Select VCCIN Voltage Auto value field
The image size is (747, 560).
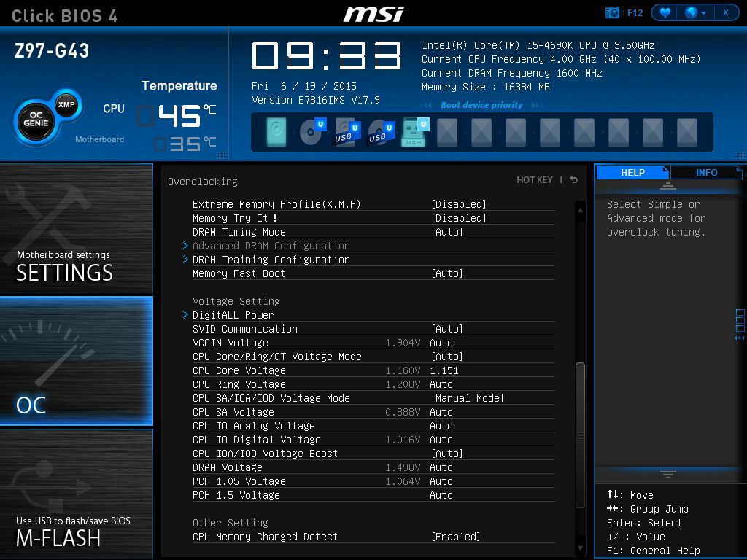tap(441, 343)
